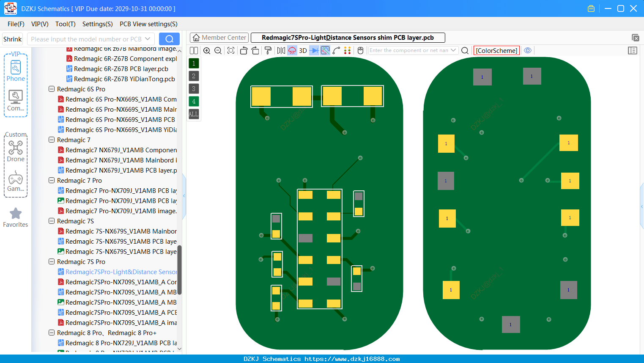The image size is (644, 363).
Task: Open Favorites in the sidebar
Action: coord(16,218)
